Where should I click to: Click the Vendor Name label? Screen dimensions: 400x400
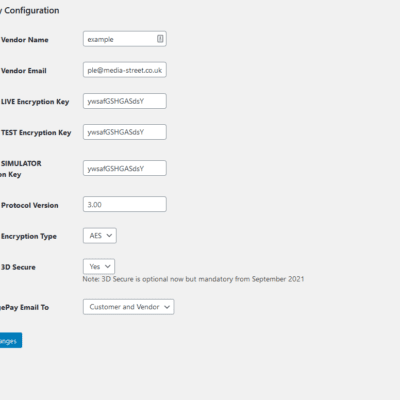[x=25, y=40]
